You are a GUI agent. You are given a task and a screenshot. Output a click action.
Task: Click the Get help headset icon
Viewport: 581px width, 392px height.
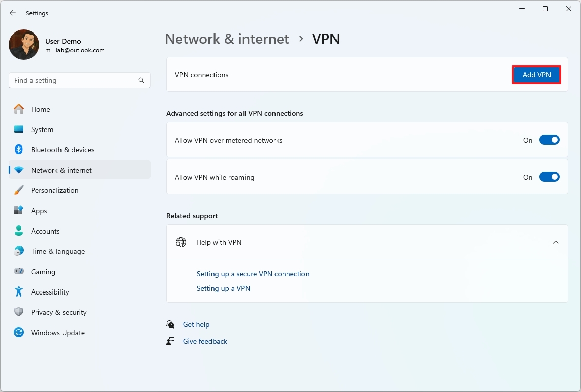[x=170, y=324]
